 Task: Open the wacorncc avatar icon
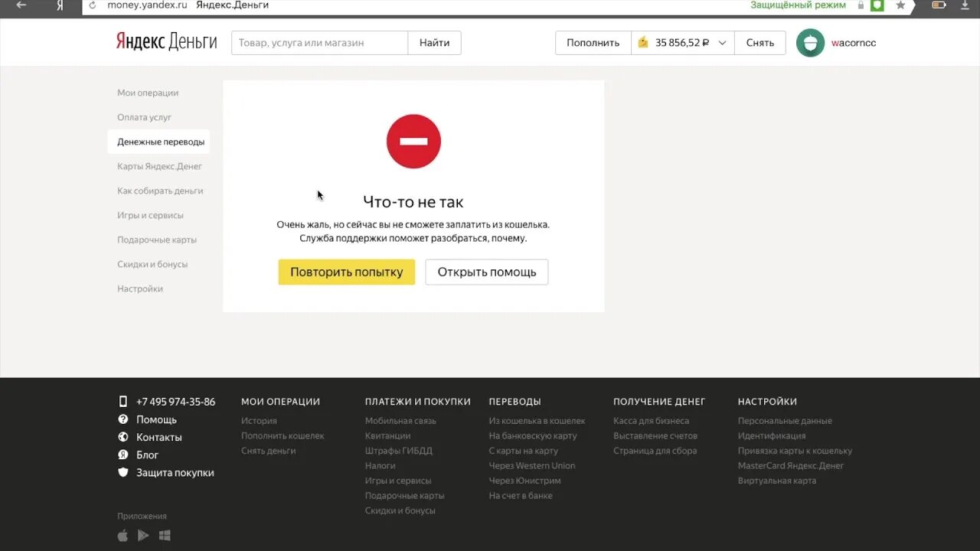[x=810, y=43]
